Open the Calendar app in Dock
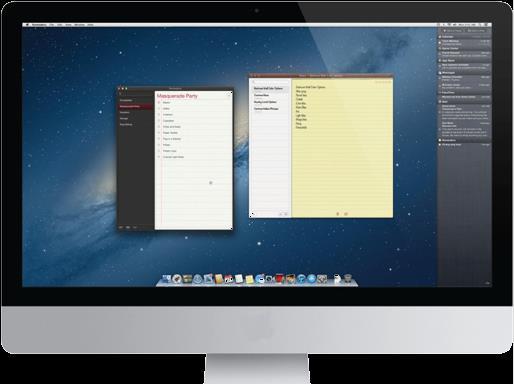Image resolution: width=514 pixels, height=384 pixels. [x=229, y=279]
